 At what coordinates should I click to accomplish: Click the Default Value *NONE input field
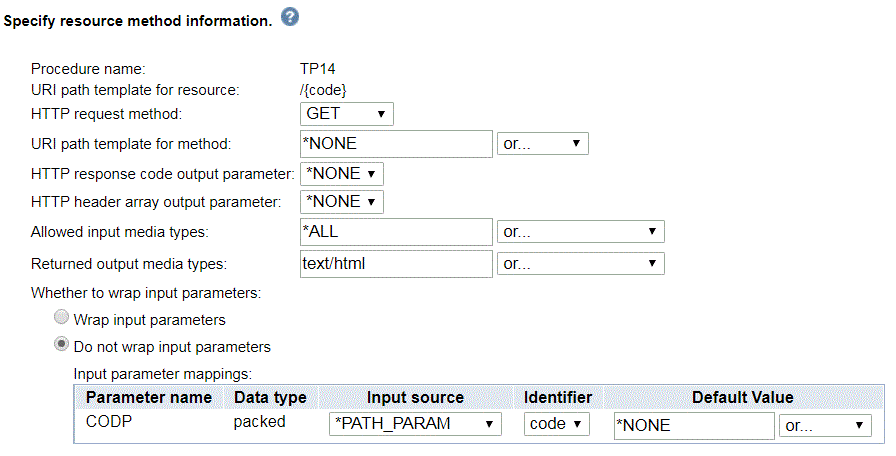coord(694,426)
